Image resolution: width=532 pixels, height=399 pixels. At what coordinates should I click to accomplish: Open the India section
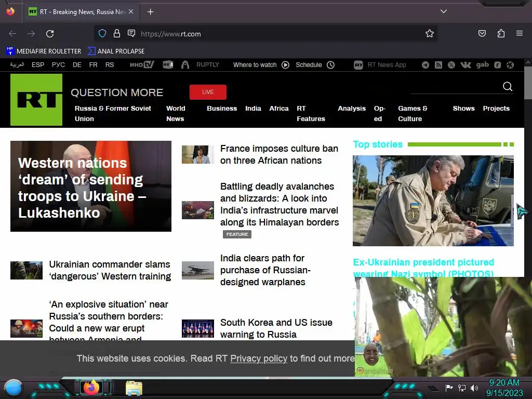253,109
